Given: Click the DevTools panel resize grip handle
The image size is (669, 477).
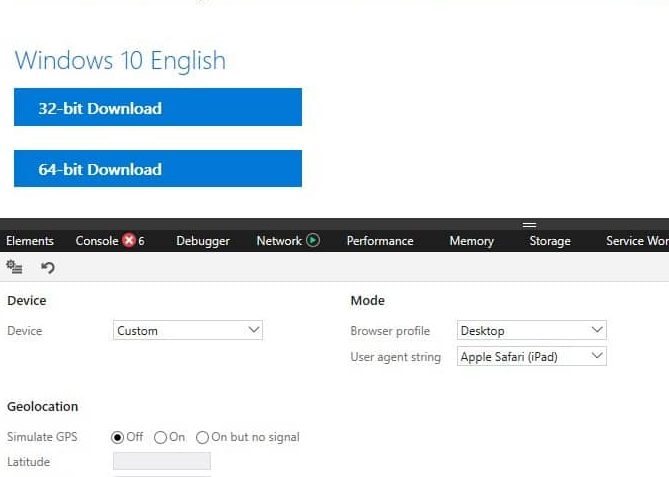Looking at the screenshot, I should tap(529, 225).
